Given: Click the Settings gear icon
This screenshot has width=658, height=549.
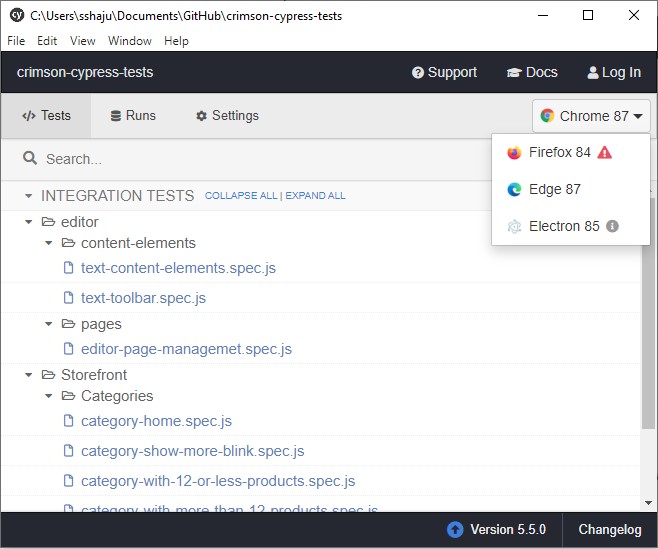Looking at the screenshot, I should coord(201,116).
